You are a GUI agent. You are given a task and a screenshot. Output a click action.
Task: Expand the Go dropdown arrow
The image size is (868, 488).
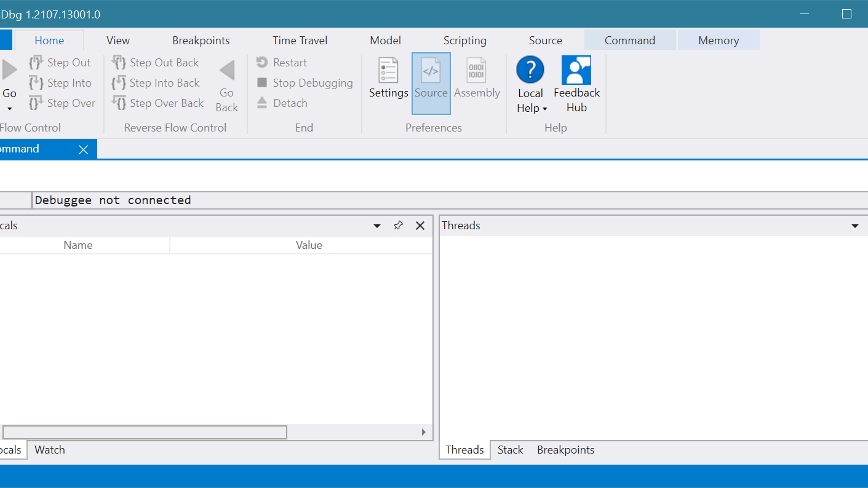tap(9, 109)
